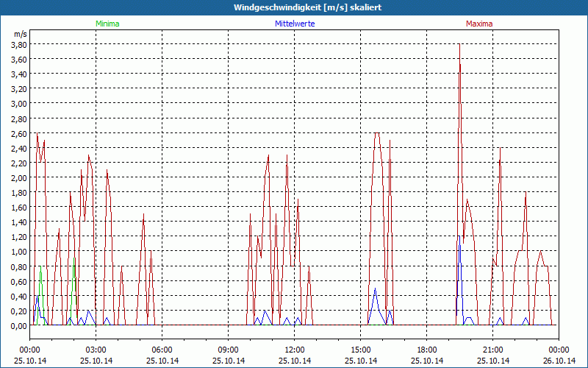Image resolution: width=588 pixels, height=368 pixels.
Task: Click the 0,60 y-axis value
Action: pos(19,282)
